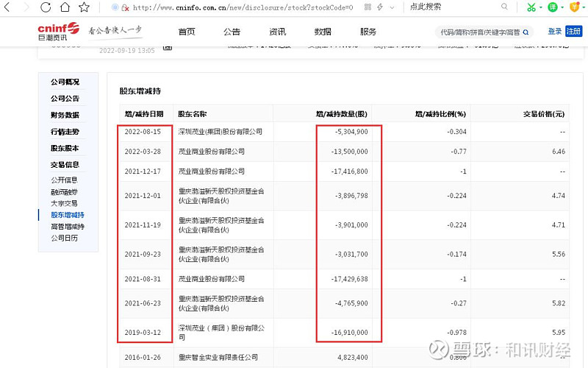Select 公开信息 sidebar sub-item
Screen dimensions: 588x368
64,180
